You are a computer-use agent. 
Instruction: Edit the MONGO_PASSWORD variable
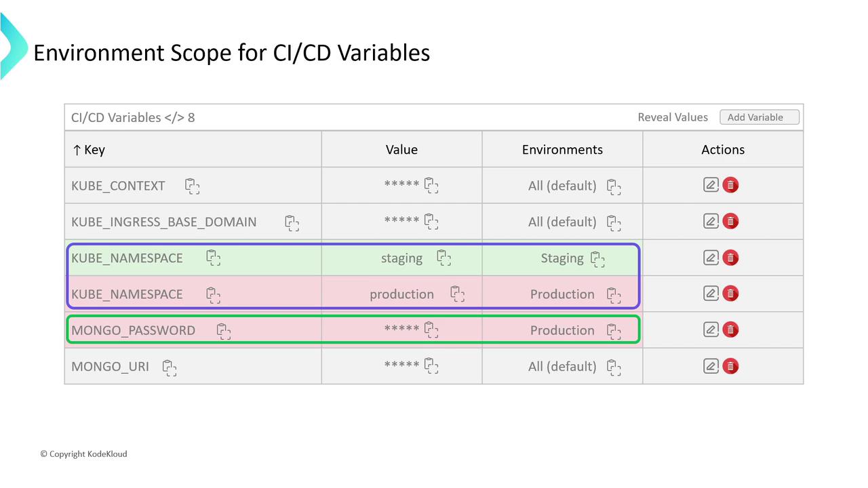(x=711, y=330)
